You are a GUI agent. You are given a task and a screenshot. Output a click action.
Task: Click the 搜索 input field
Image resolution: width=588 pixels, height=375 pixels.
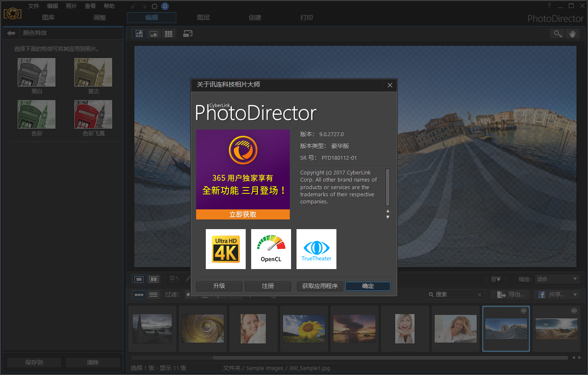click(x=454, y=295)
